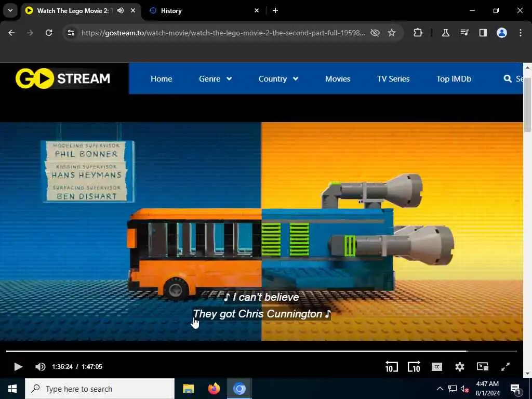532x399 pixels.
Task: Enter fullscreen mode for the video
Action: point(506,367)
